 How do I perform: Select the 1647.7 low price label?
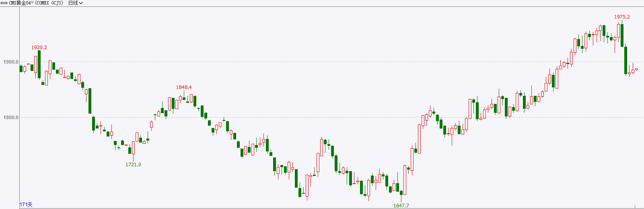[x=401, y=205]
